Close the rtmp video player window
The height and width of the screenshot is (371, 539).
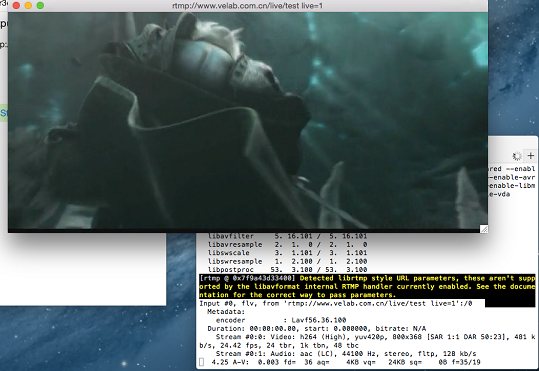(x=16, y=6)
